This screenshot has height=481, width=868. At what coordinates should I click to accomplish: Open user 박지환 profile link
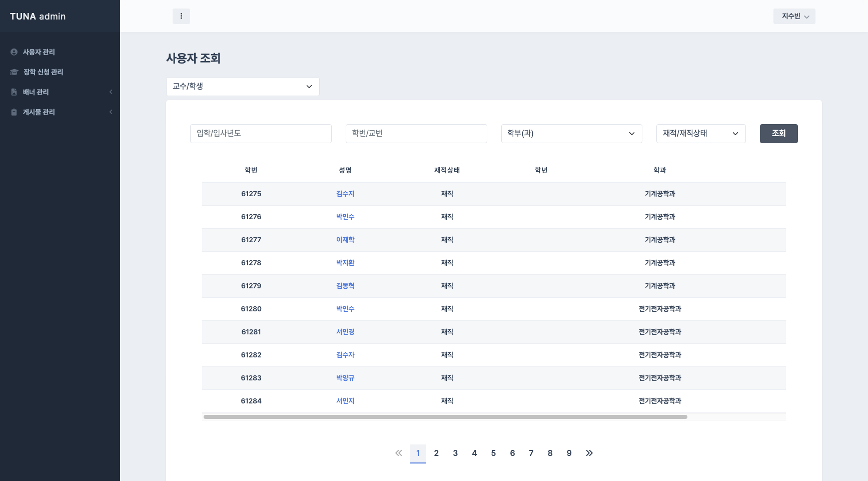pyautogui.click(x=345, y=263)
